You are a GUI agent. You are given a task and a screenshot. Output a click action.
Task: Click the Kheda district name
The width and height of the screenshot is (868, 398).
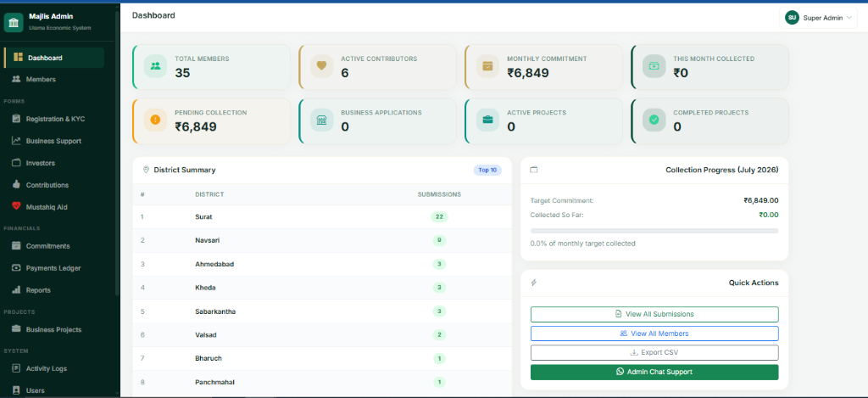(x=205, y=288)
